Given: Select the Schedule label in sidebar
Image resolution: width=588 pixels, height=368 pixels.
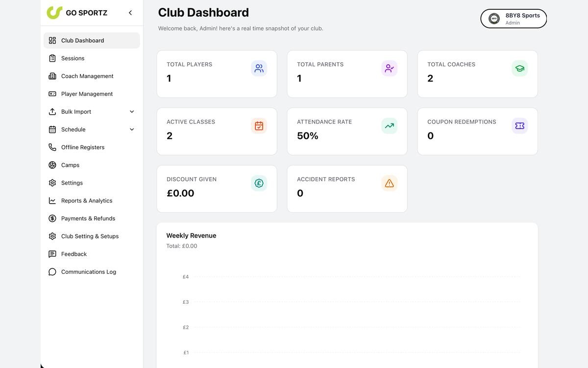Looking at the screenshot, I should [x=73, y=130].
